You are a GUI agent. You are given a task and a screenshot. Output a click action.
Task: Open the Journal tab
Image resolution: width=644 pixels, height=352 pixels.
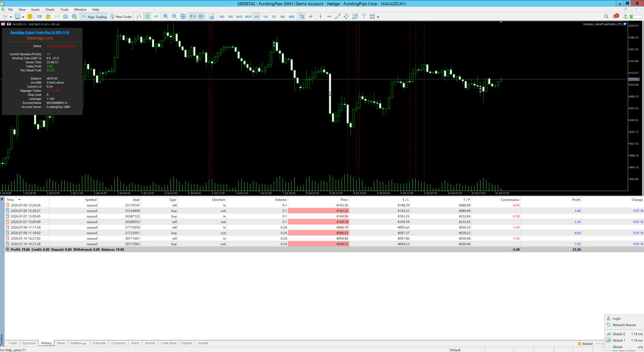tap(203, 343)
